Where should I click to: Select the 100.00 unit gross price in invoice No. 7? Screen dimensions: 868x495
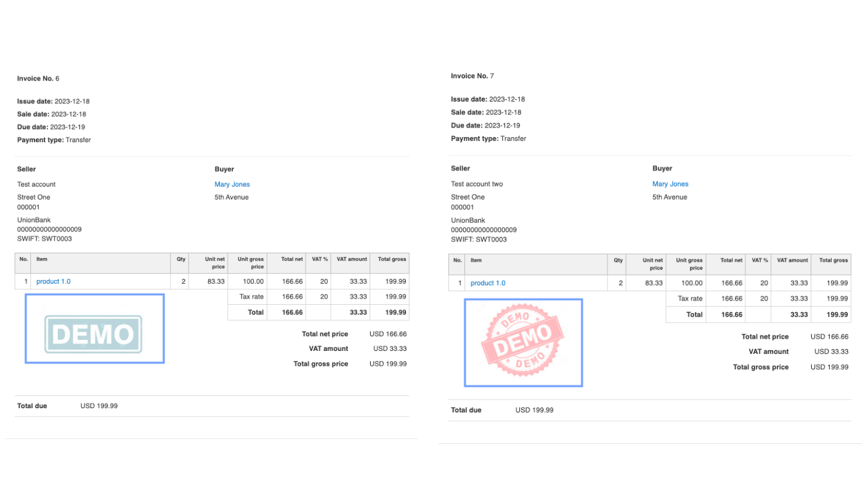click(692, 283)
